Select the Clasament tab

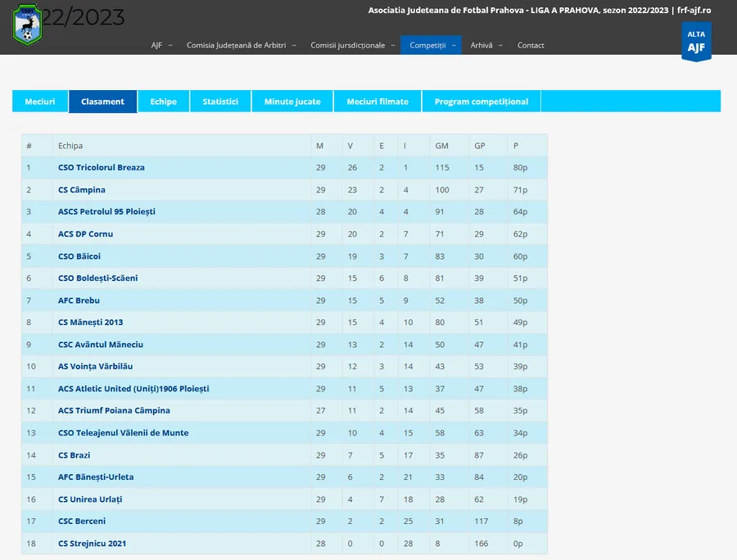102,102
